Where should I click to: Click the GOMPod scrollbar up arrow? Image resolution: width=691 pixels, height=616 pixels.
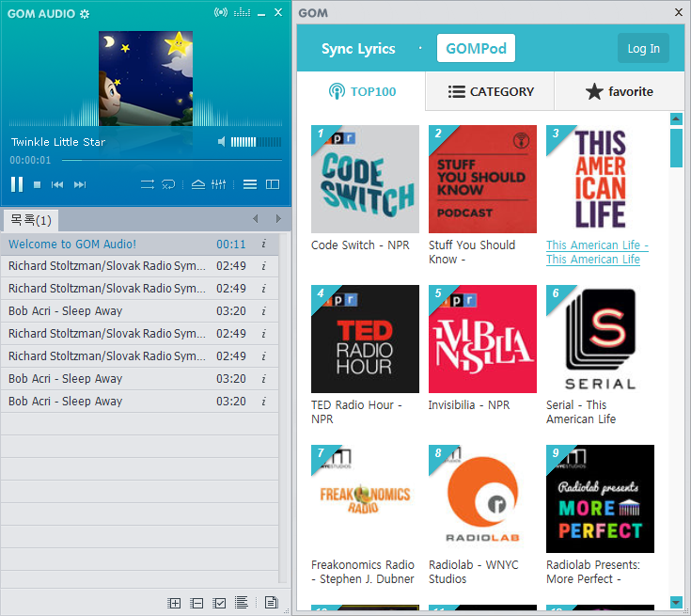(676, 118)
